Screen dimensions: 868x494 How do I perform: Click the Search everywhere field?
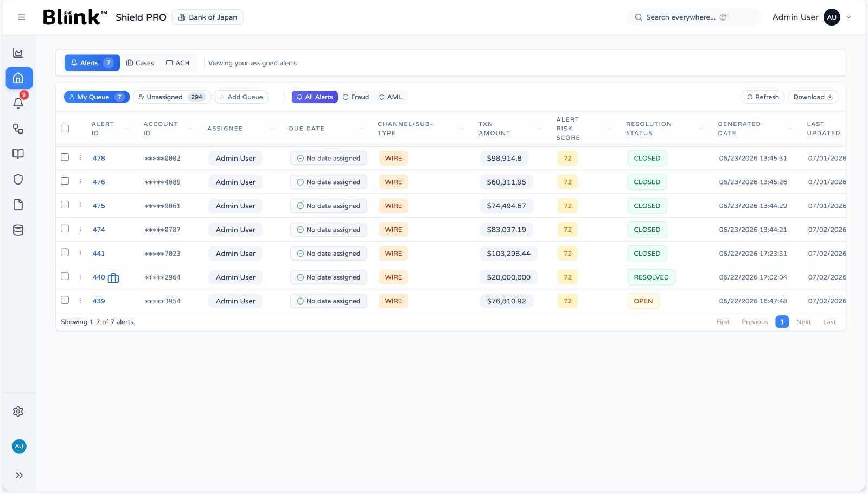coord(694,17)
